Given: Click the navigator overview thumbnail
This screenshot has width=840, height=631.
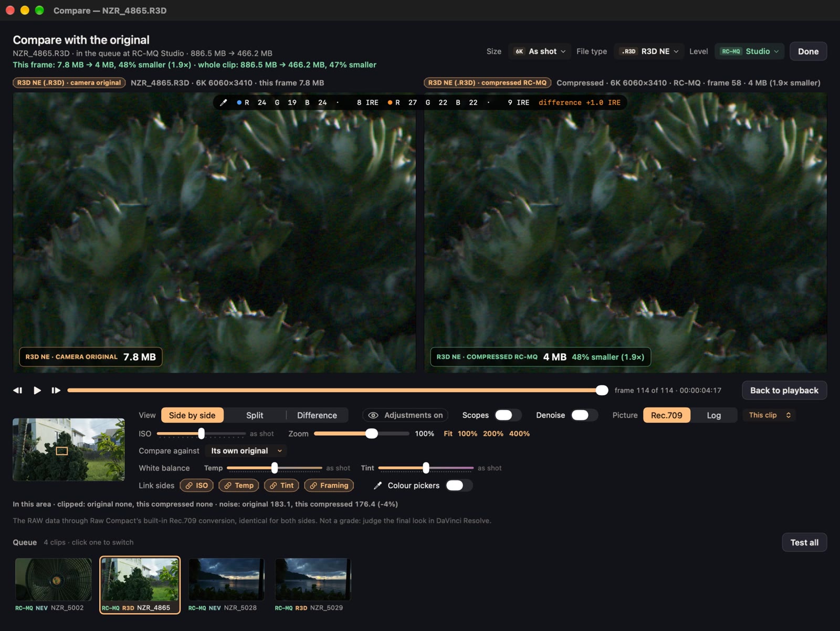Looking at the screenshot, I should [69, 449].
